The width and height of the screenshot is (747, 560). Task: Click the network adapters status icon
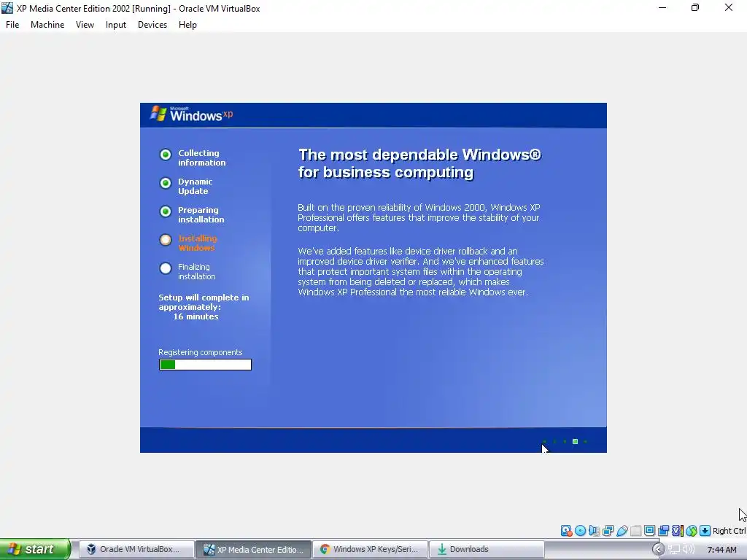tap(608, 531)
